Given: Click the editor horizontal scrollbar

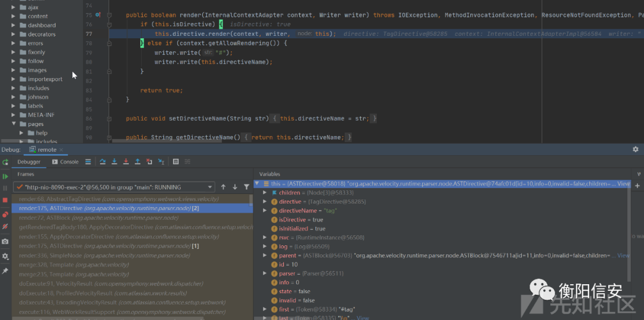Looking at the screenshot, I should tap(166, 140).
